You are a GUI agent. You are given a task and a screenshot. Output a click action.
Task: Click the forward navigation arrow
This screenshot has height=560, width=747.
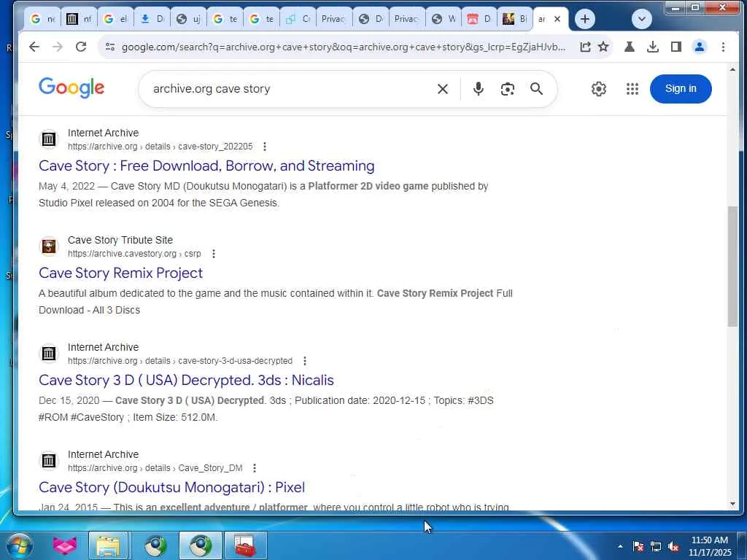click(x=57, y=47)
